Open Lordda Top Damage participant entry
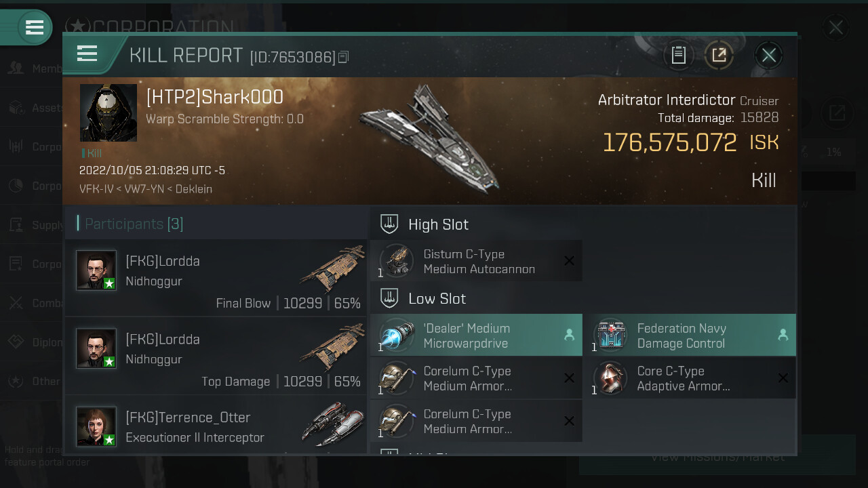Image resolution: width=868 pixels, height=488 pixels. click(x=216, y=356)
